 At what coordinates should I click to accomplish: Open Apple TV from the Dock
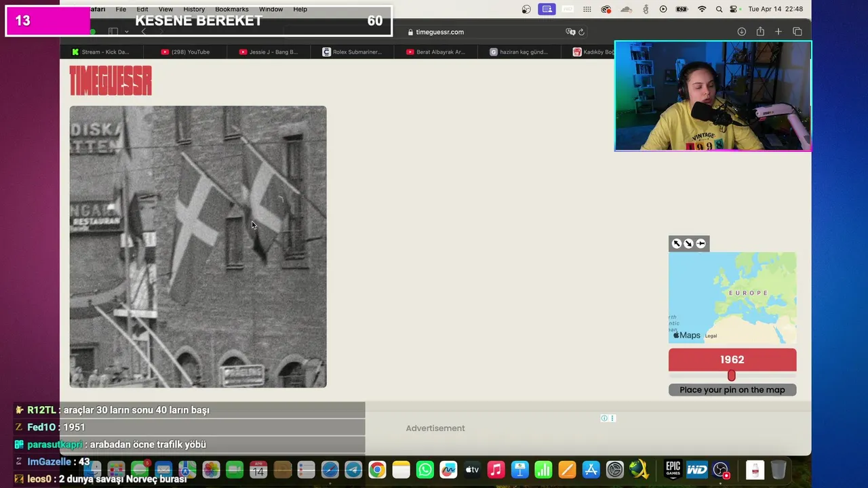[x=472, y=470]
